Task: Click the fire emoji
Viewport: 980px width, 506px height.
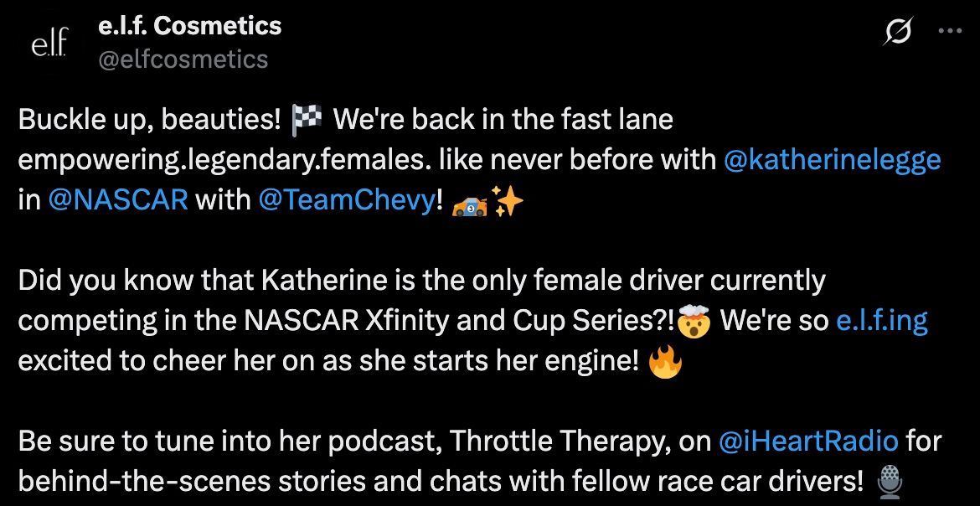Action: click(666, 361)
